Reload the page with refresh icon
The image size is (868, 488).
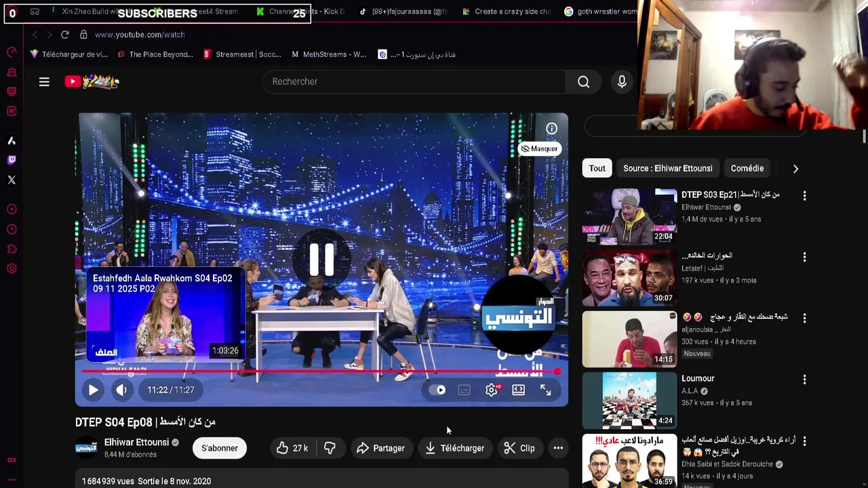tap(64, 35)
